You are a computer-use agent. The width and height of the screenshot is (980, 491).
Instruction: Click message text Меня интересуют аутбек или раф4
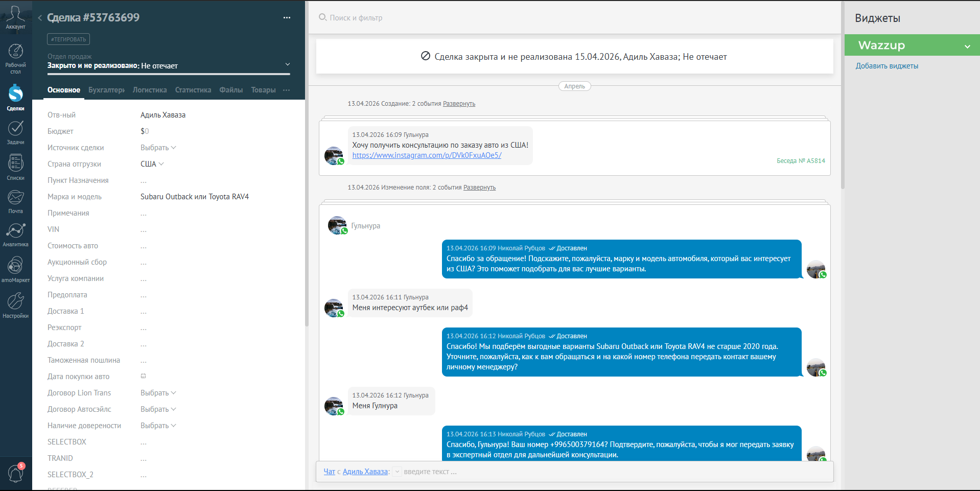tap(410, 308)
